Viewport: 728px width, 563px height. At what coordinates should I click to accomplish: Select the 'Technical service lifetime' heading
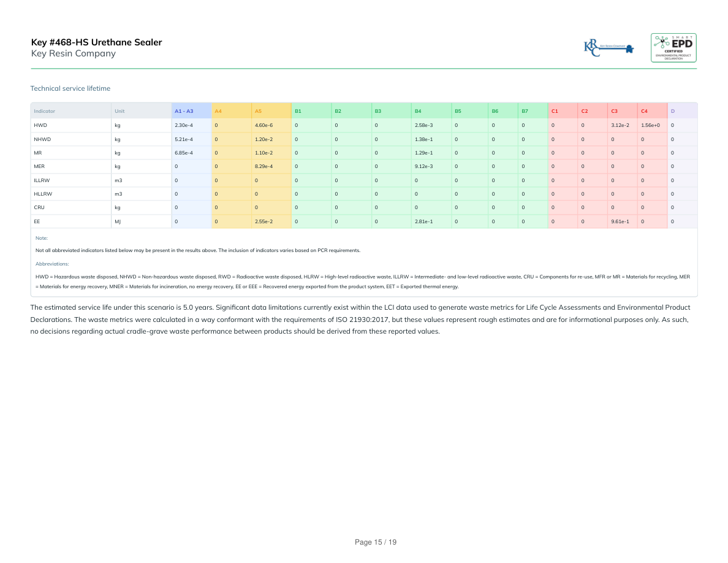pyautogui.click(x=70, y=89)
